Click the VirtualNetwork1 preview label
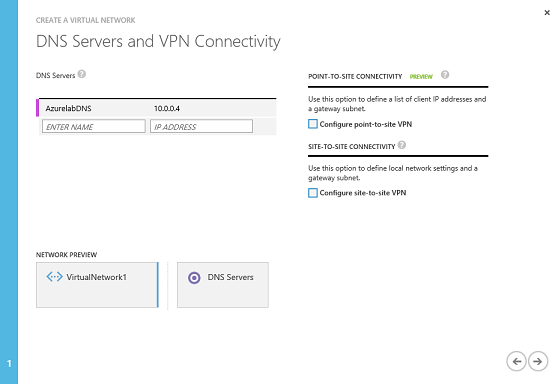Screen dimensions: 558x384 coord(96,277)
